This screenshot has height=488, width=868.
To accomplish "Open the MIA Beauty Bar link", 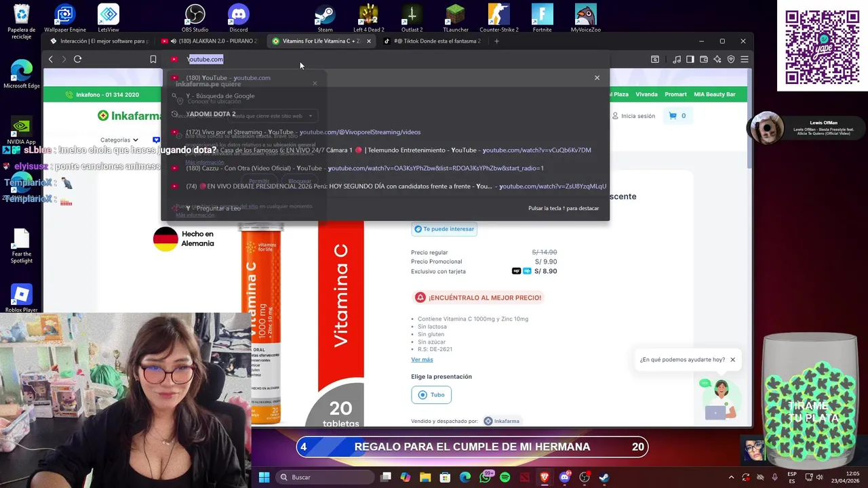I will pyautogui.click(x=715, y=94).
